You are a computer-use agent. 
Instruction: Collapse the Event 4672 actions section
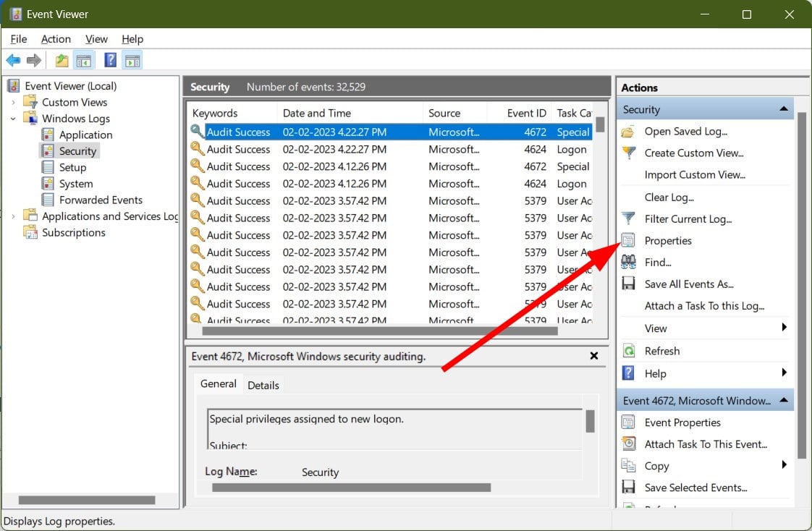(x=784, y=399)
